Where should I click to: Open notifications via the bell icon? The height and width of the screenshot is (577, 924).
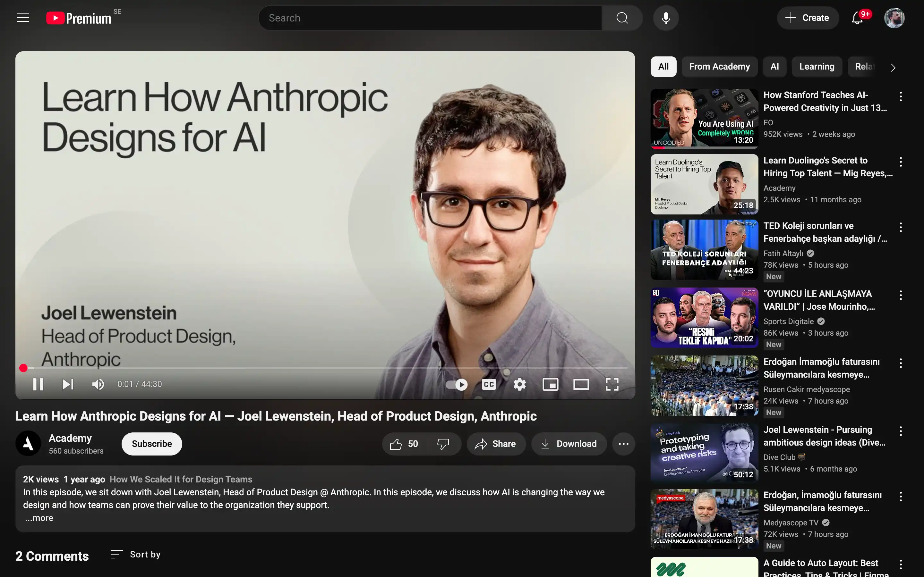pos(857,18)
